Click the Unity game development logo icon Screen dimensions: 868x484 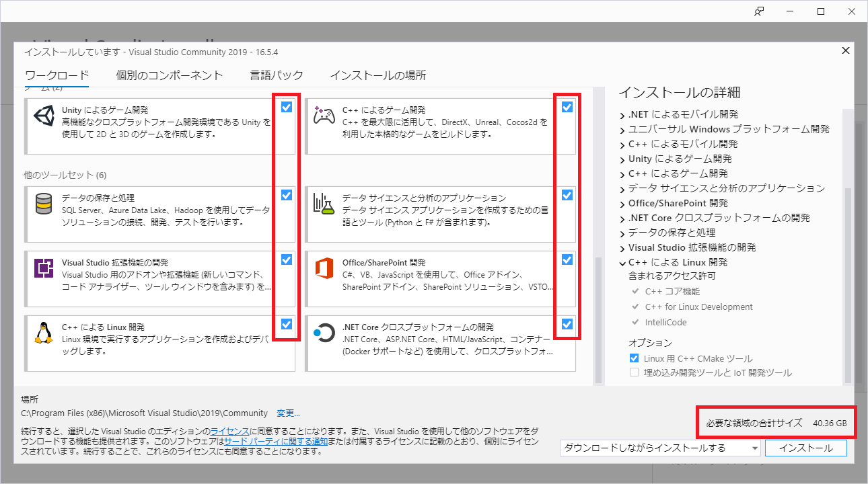(44, 116)
